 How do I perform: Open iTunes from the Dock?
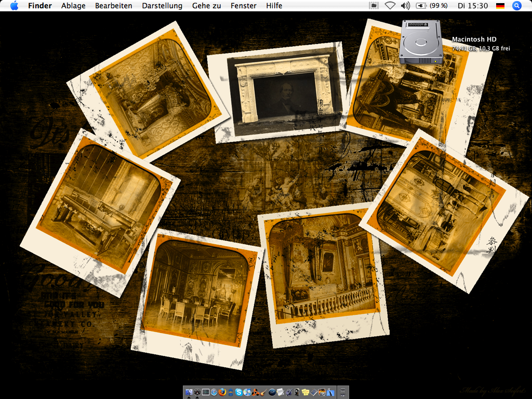click(247, 392)
